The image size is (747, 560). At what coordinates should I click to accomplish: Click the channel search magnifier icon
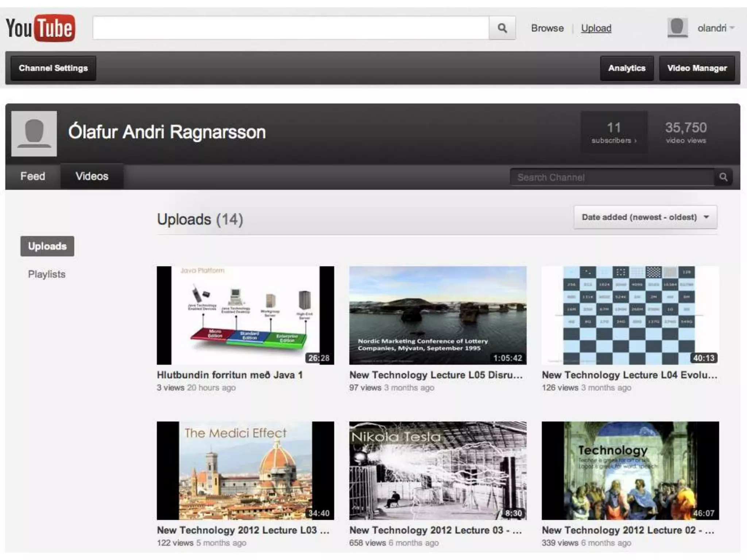pyautogui.click(x=723, y=177)
